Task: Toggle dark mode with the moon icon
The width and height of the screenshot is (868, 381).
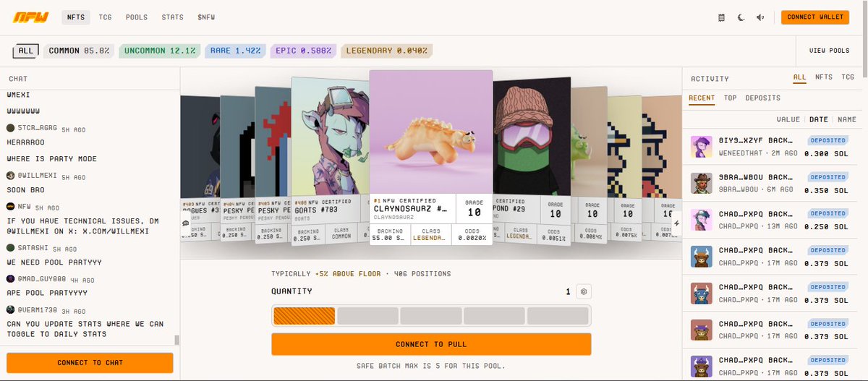Action: (741, 17)
